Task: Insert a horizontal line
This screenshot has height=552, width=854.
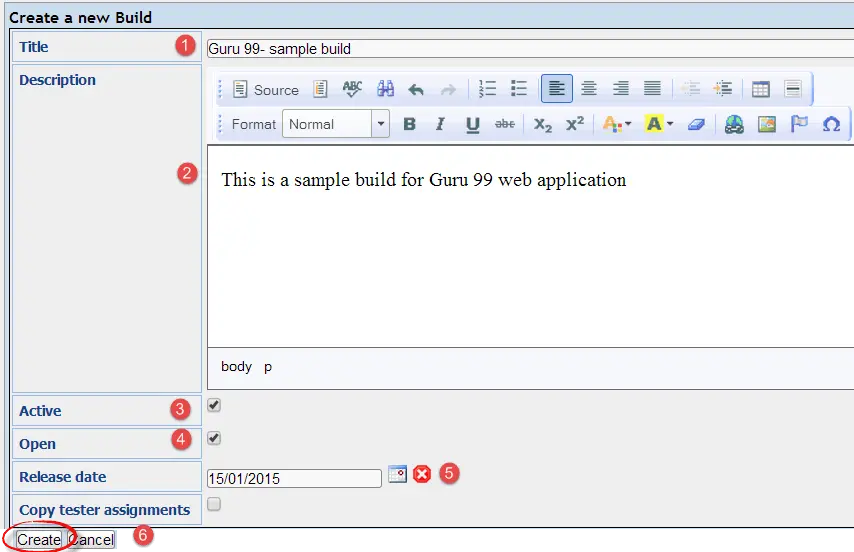Action: (793, 89)
